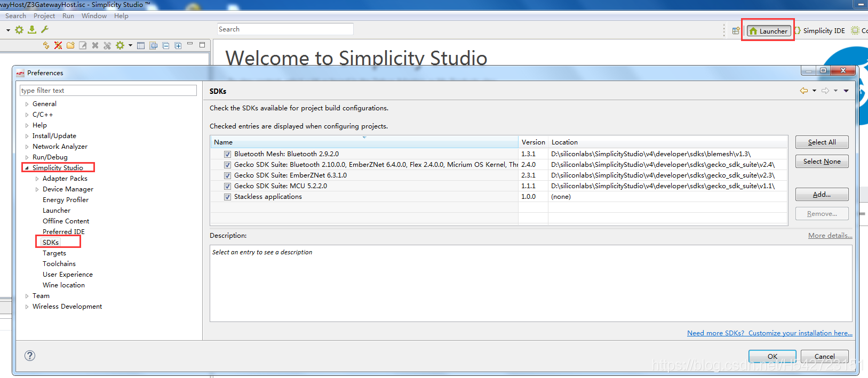Open the Run menu
Viewport: 868px width, 378px height.
(x=68, y=16)
